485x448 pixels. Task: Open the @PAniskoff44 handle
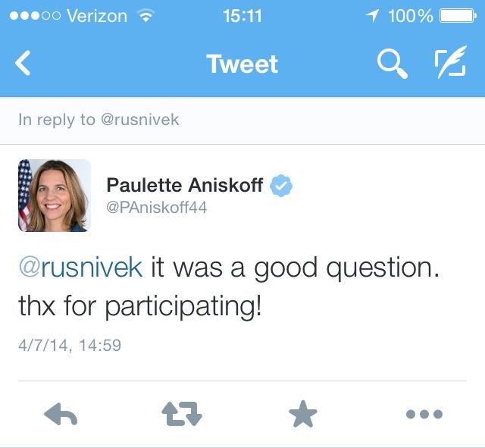[157, 207]
